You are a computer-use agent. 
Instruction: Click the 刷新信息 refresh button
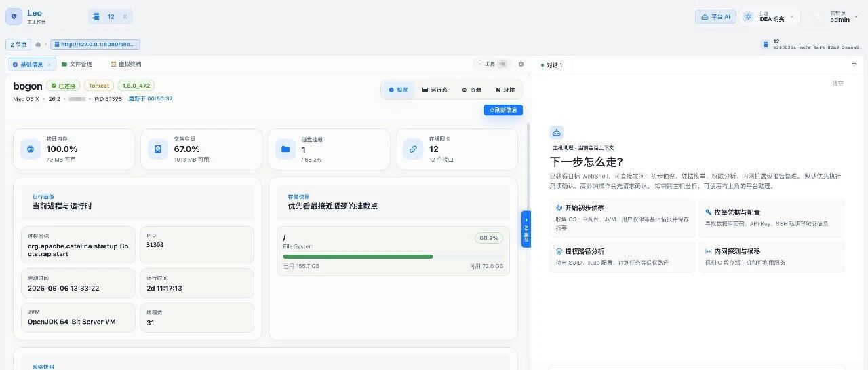503,110
